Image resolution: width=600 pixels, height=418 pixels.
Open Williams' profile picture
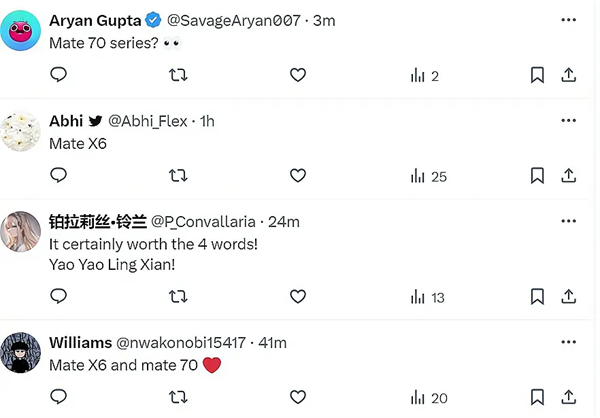click(20, 353)
